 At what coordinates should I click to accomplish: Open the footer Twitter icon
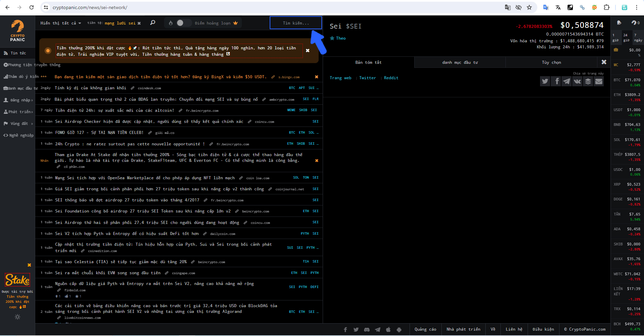[x=356, y=330]
